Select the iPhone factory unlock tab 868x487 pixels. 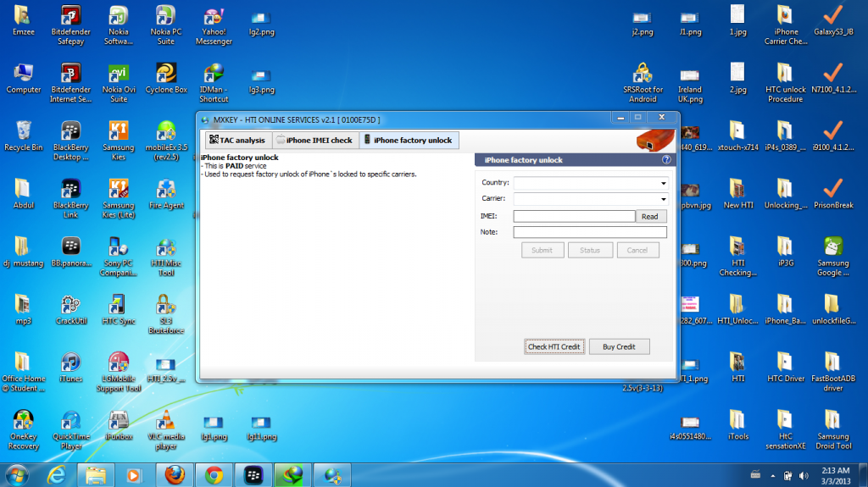pyautogui.click(x=409, y=140)
